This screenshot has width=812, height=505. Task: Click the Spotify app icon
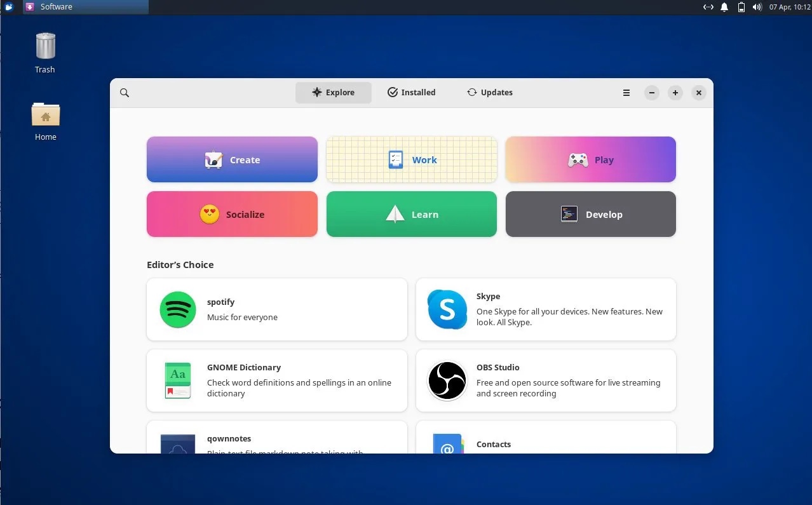pos(177,309)
